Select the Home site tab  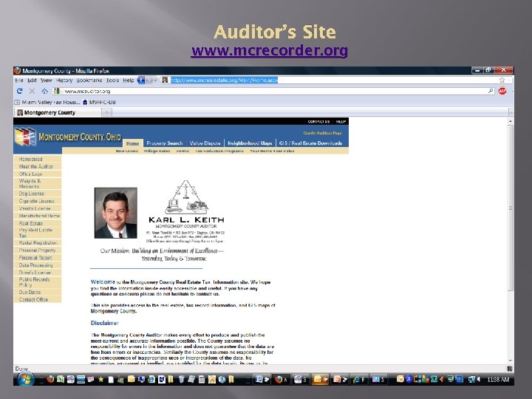pos(133,143)
